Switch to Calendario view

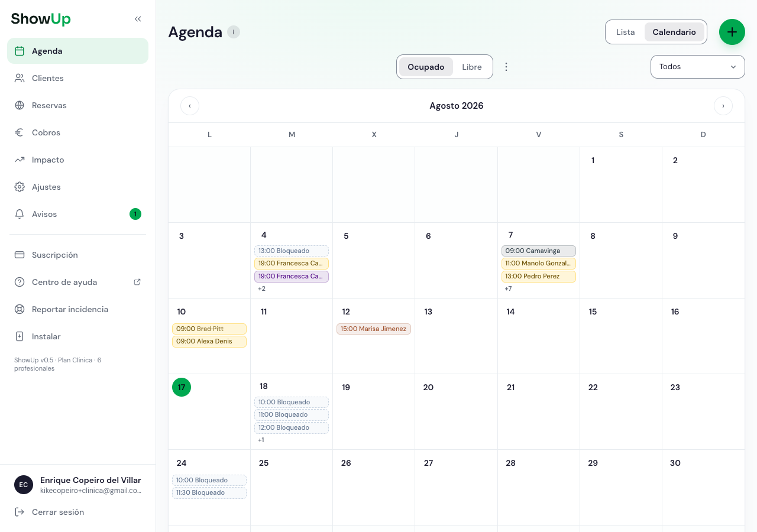(x=674, y=32)
